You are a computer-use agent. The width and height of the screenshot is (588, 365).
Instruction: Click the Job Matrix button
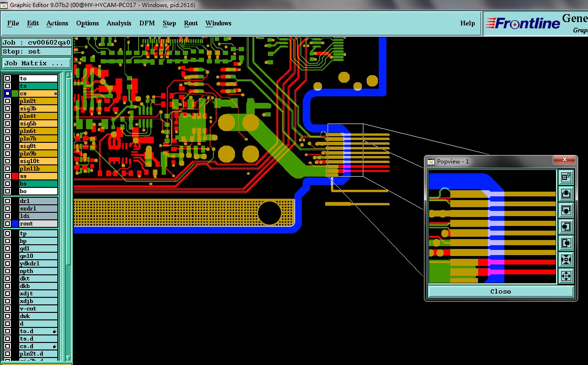click(x=37, y=63)
